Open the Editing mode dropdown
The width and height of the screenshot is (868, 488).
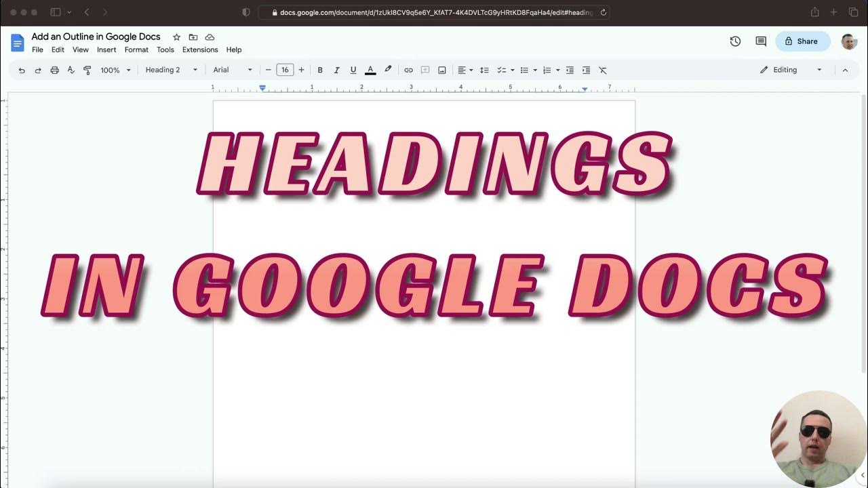click(791, 70)
